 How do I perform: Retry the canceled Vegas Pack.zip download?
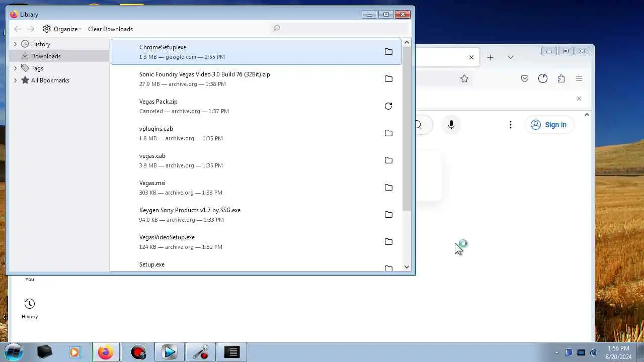[388, 106]
